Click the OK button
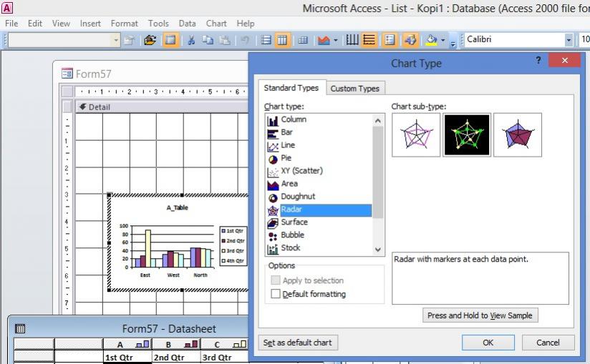This screenshot has height=364, width=590. [x=488, y=343]
